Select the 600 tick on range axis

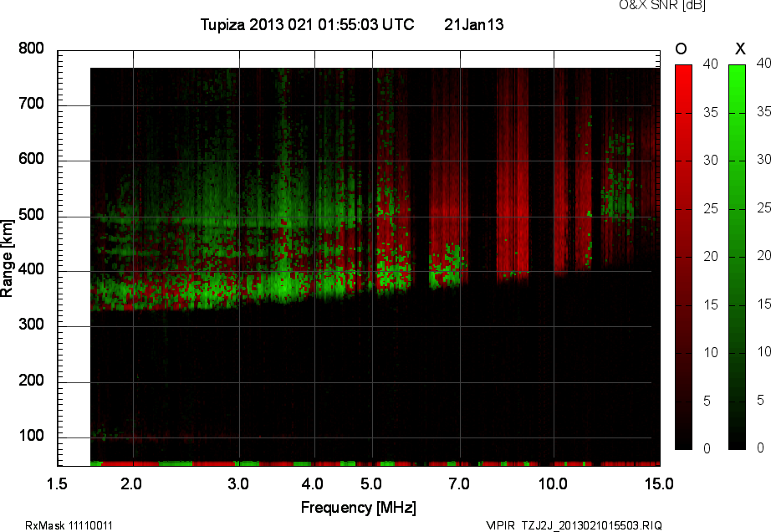pos(31,160)
